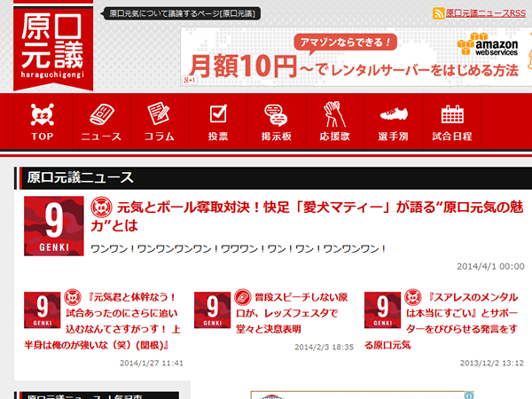This screenshot has width=532, height=399.
Task: Select the コラム notepad icon
Action: [x=160, y=115]
